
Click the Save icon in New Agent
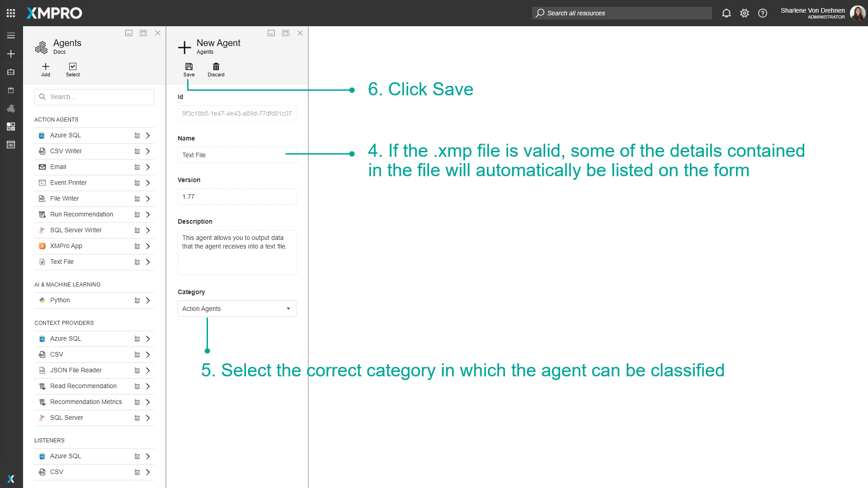pos(189,67)
